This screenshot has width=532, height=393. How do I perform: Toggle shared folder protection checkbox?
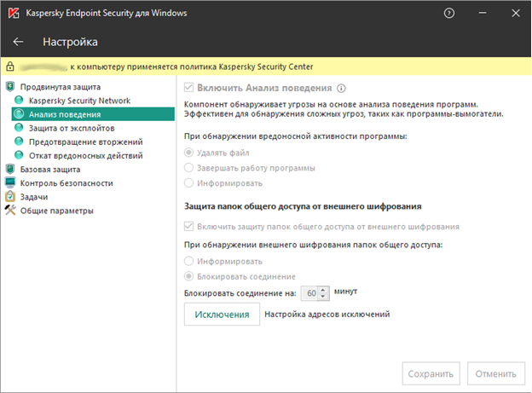189,227
